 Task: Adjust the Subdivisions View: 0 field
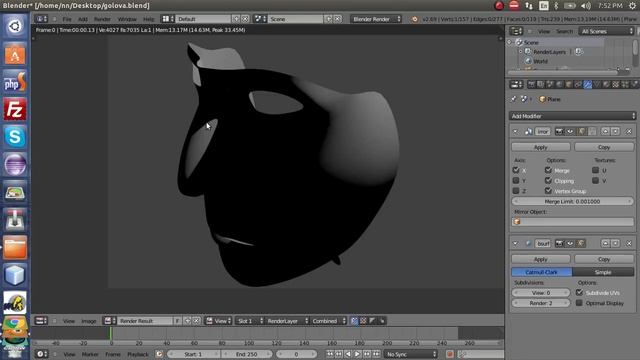(541, 293)
